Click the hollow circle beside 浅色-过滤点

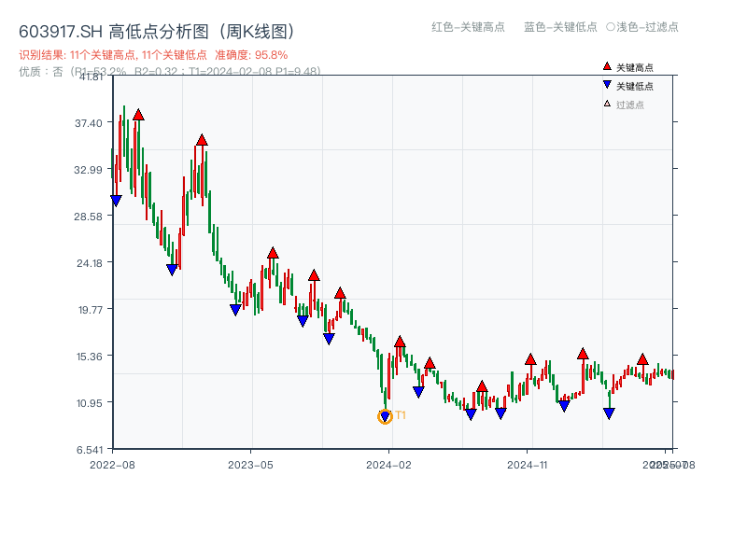tap(611, 27)
